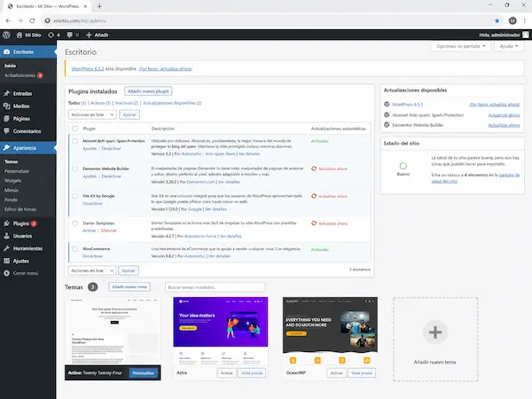Click the Medios icon in sidebar
Image resolution: width=532 pixels, height=399 pixels.
[x=6, y=106]
